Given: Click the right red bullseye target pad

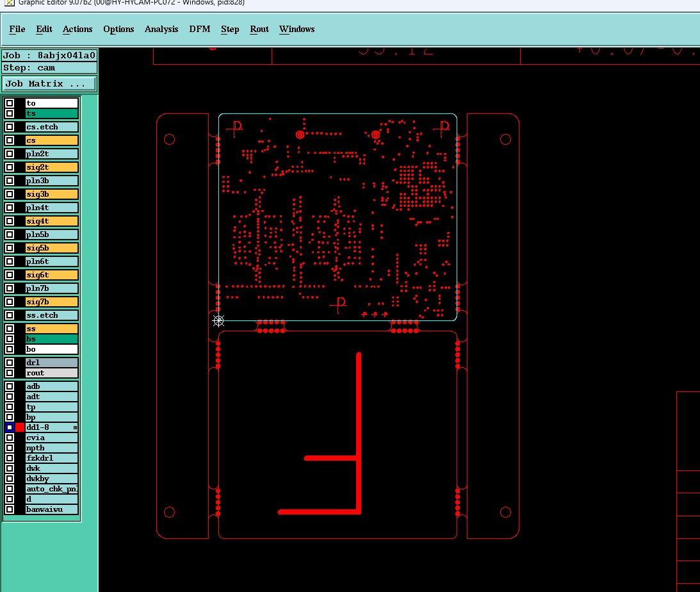Looking at the screenshot, I should [375, 135].
